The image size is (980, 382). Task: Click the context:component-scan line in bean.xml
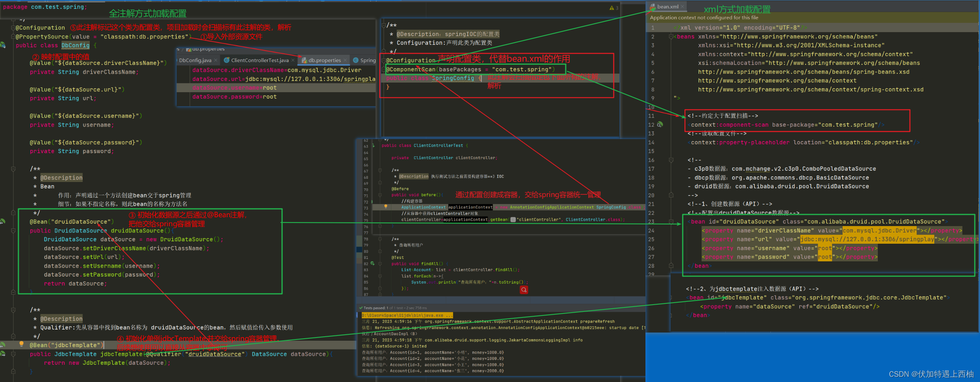pos(786,125)
